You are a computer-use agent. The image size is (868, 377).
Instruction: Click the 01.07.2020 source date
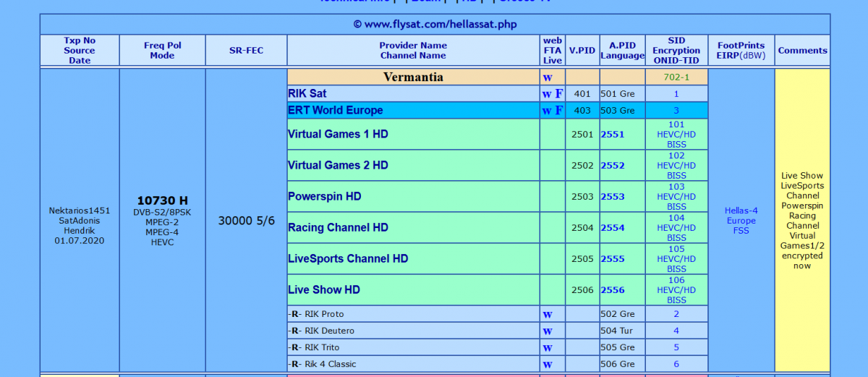[x=80, y=240]
